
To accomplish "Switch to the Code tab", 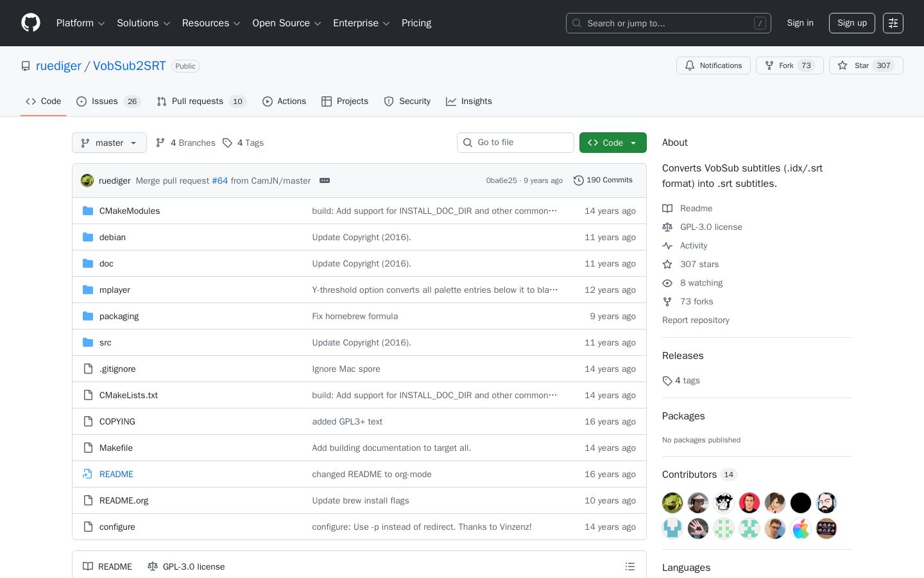I will (44, 101).
